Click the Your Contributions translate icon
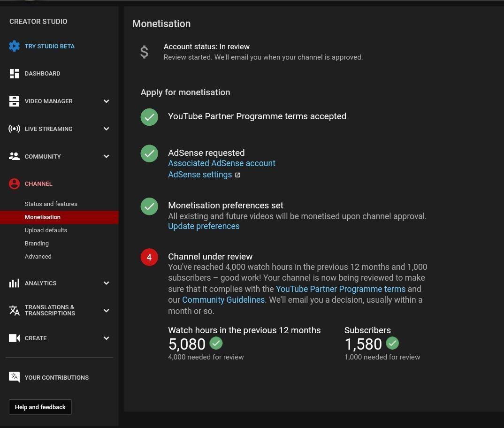 (x=14, y=377)
